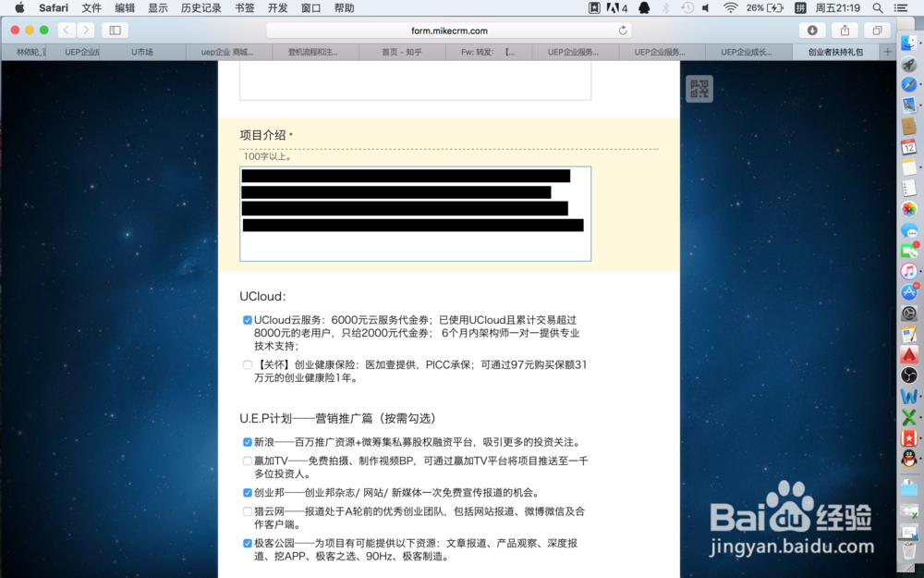Open Photos in the Dock
The width and height of the screenshot is (924, 578).
coord(908,209)
